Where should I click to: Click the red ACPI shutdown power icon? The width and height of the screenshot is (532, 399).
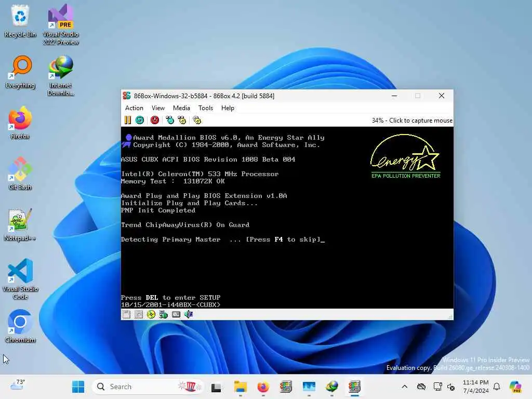[155, 120]
